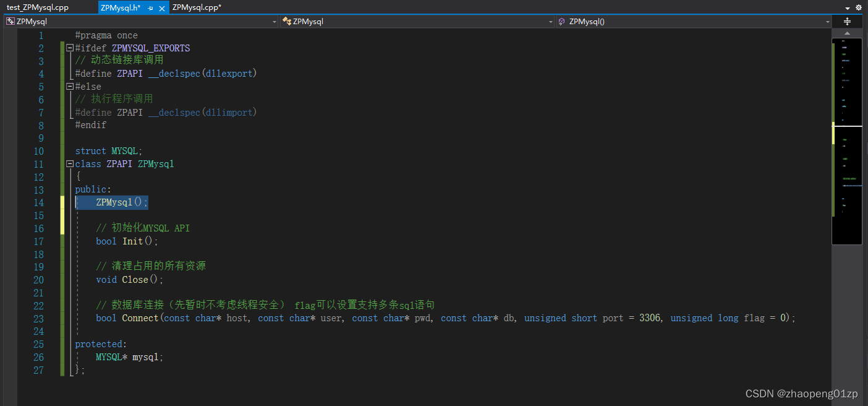
Task: Click the #pragma once line
Action: (x=106, y=35)
